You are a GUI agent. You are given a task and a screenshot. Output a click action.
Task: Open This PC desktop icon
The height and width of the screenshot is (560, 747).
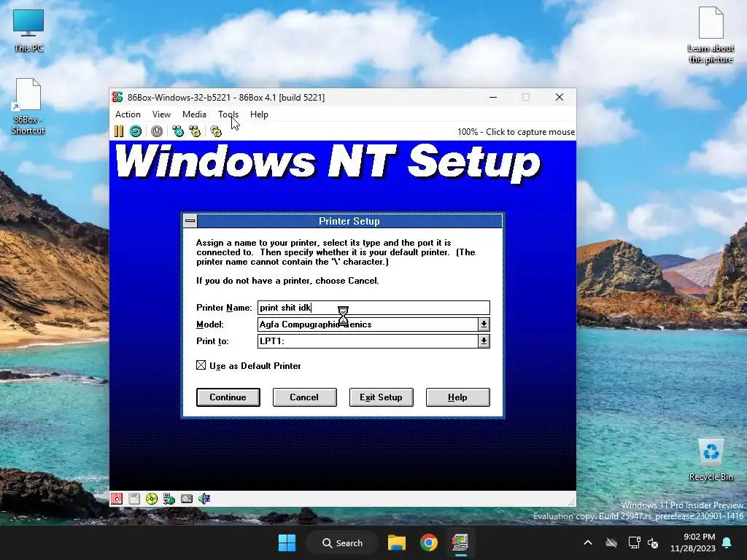(28, 30)
